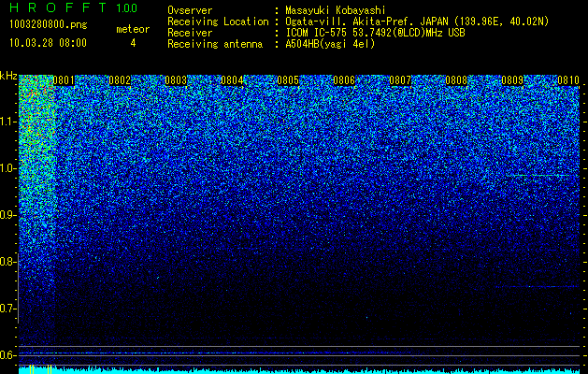Click the 0804 time marker

pos(232,80)
